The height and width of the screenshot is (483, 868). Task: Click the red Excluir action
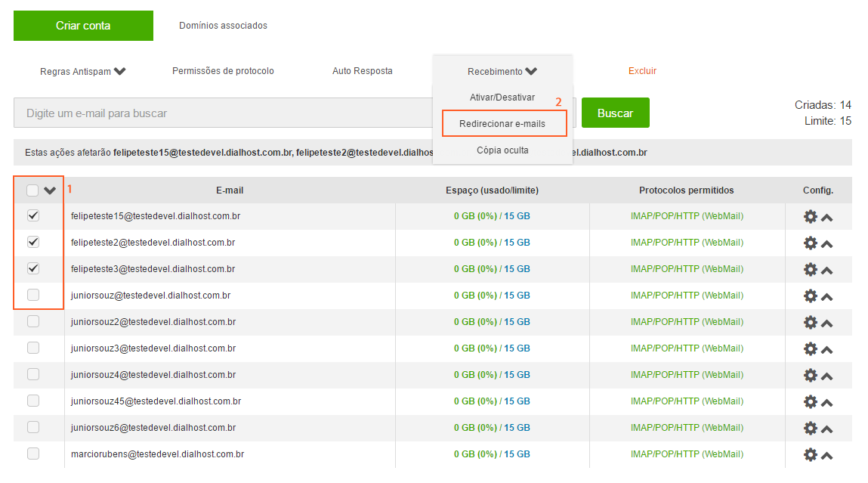click(642, 71)
